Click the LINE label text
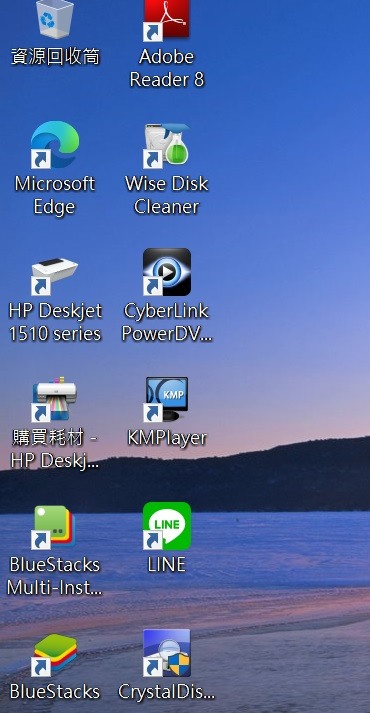The height and width of the screenshot is (713, 370). pyautogui.click(x=167, y=565)
